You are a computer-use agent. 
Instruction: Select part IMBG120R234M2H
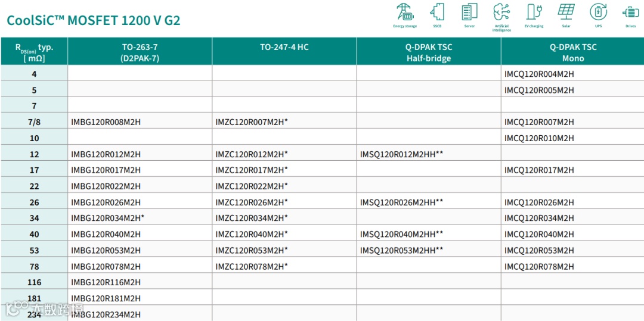(106, 314)
